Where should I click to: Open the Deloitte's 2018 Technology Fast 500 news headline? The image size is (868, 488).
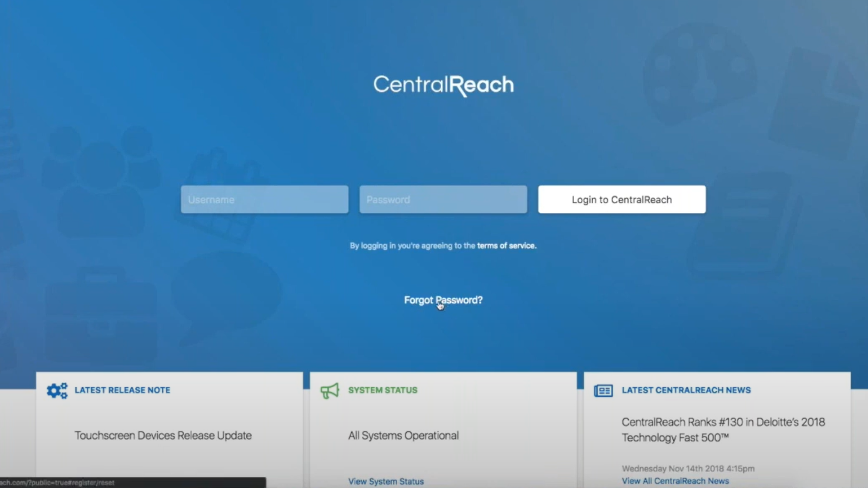click(x=723, y=430)
